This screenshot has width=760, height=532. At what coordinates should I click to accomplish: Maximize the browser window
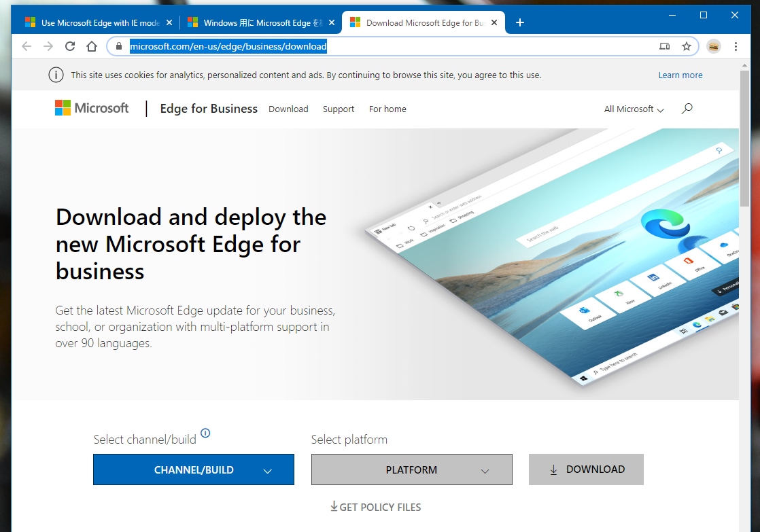(x=704, y=15)
